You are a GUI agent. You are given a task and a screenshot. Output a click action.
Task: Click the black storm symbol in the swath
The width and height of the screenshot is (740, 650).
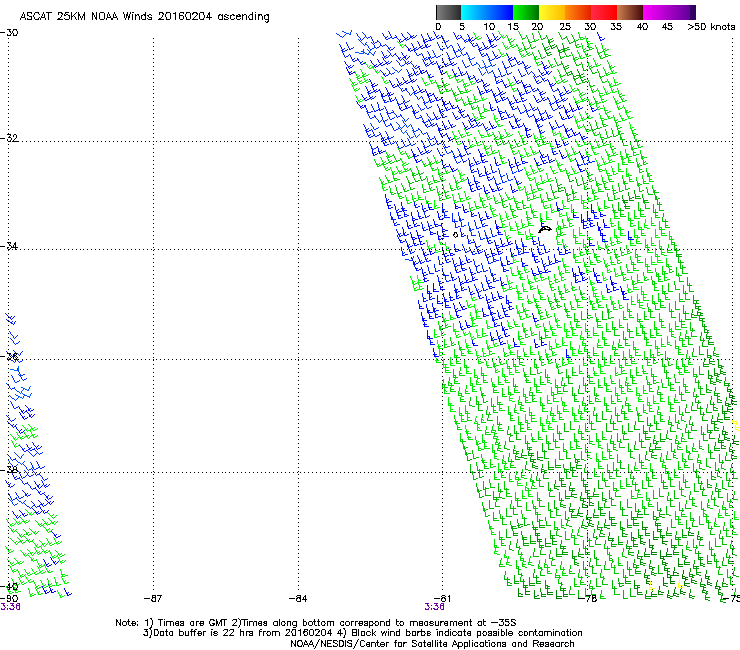click(x=545, y=229)
